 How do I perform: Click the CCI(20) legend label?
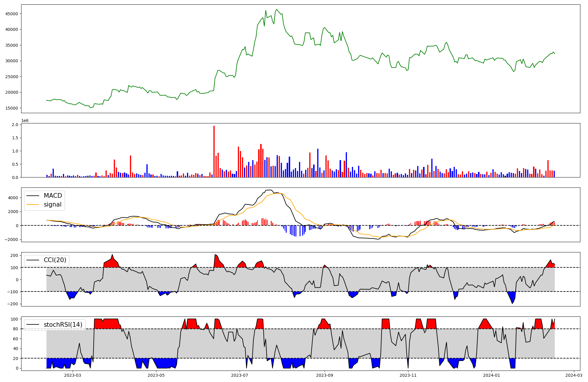coord(55,260)
